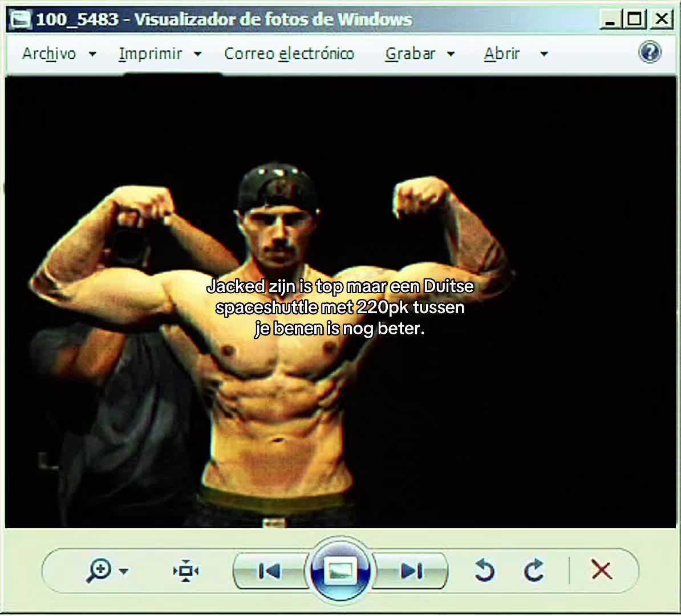Open the zoom magnifier tool

(99, 571)
